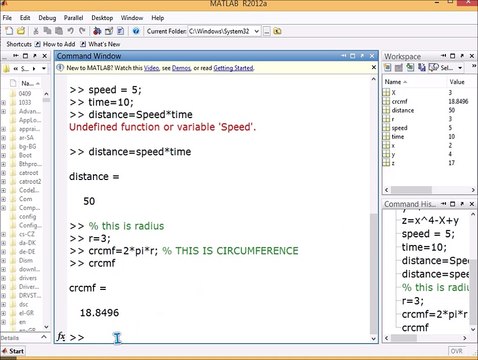Launch Simulink from the toolbar icon
Viewport: 478px width, 360px height.
click(97, 31)
